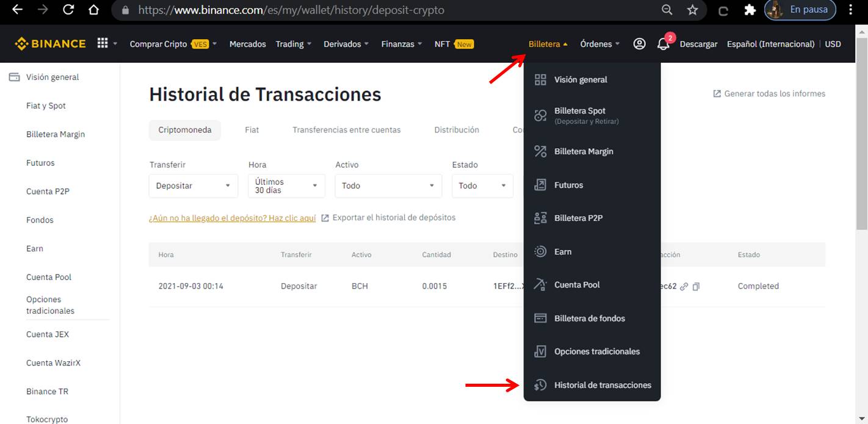Open transaction link chain icon

click(x=684, y=286)
